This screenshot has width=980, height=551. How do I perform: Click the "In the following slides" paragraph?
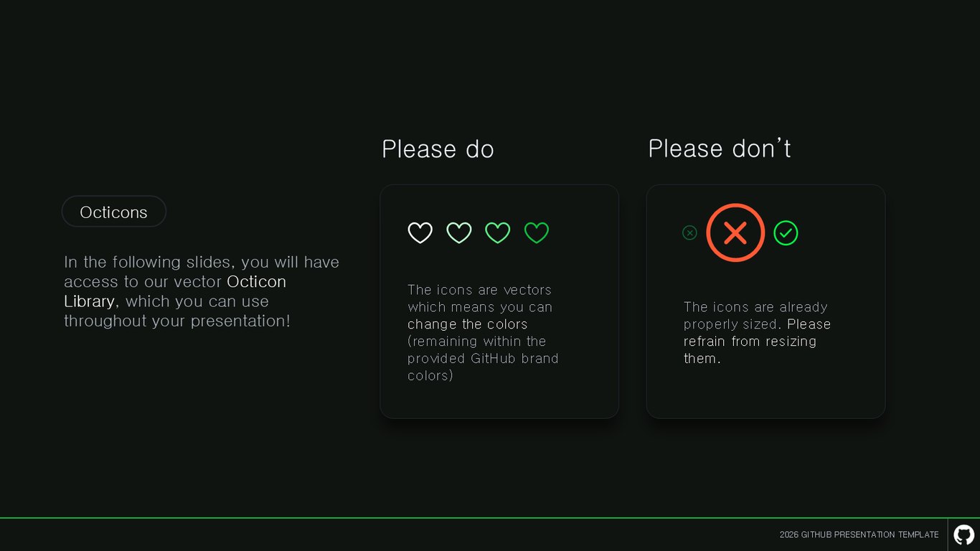tap(202, 291)
